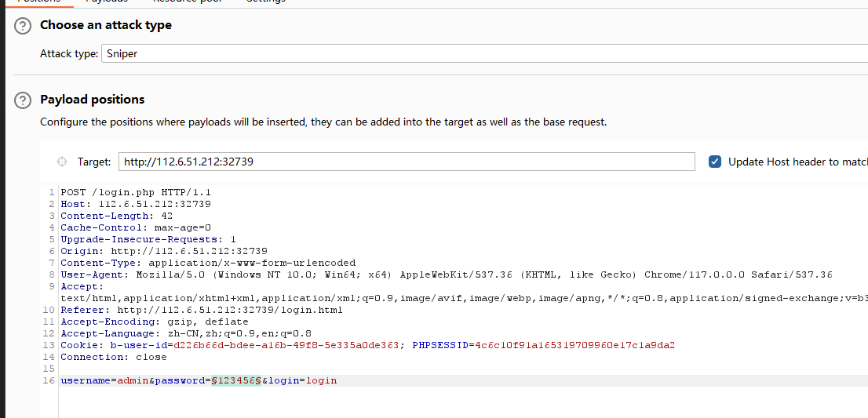This screenshot has height=418, width=868.
Task: Switch to the Resource pool tab
Action: click(x=187, y=2)
